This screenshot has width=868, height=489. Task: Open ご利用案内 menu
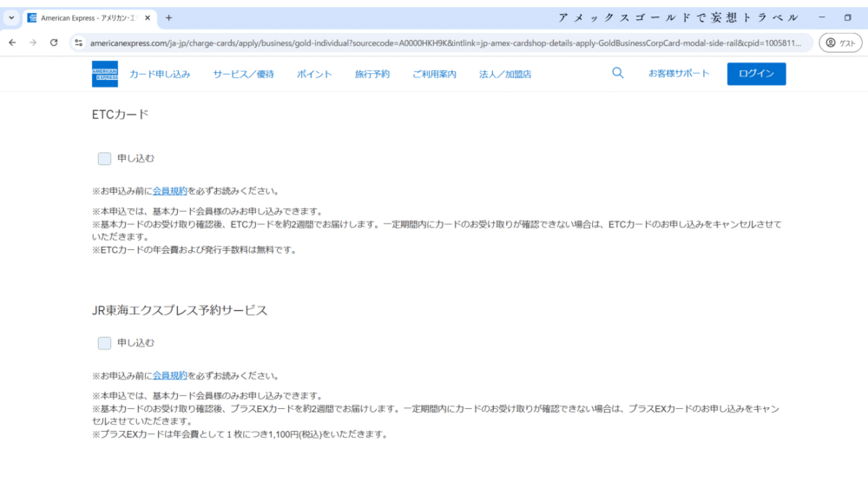click(x=434, y=74)
